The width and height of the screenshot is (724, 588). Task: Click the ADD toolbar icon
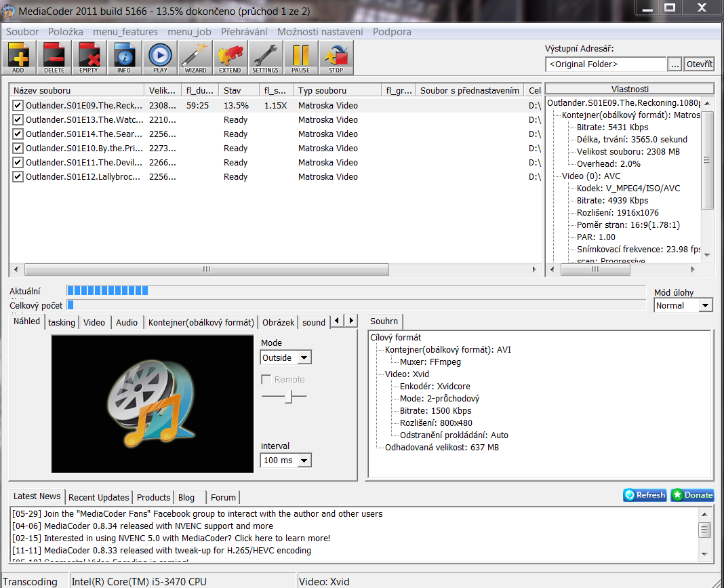coord(18,57)
